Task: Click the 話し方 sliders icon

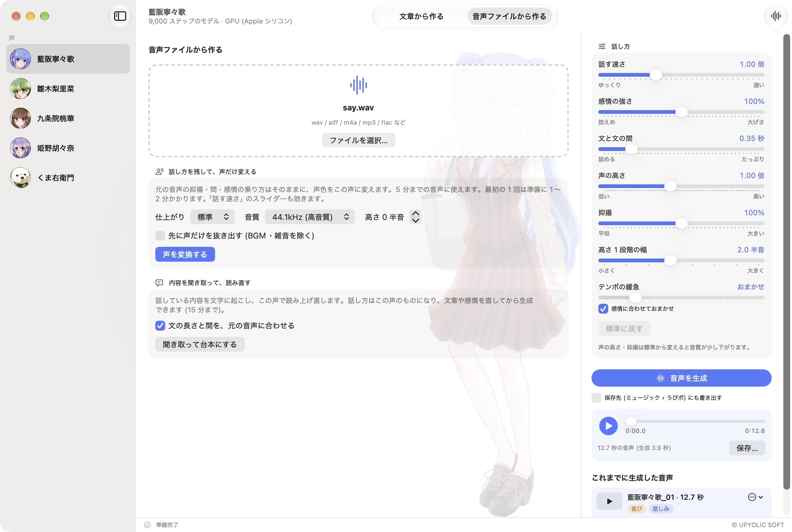Action: click(x=602, y=46)
